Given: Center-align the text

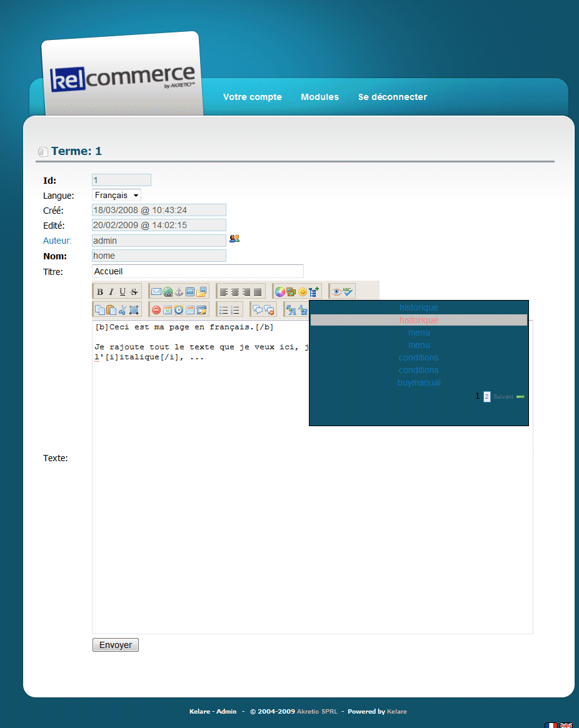Looking at the screenshot, I should point(235,292).
